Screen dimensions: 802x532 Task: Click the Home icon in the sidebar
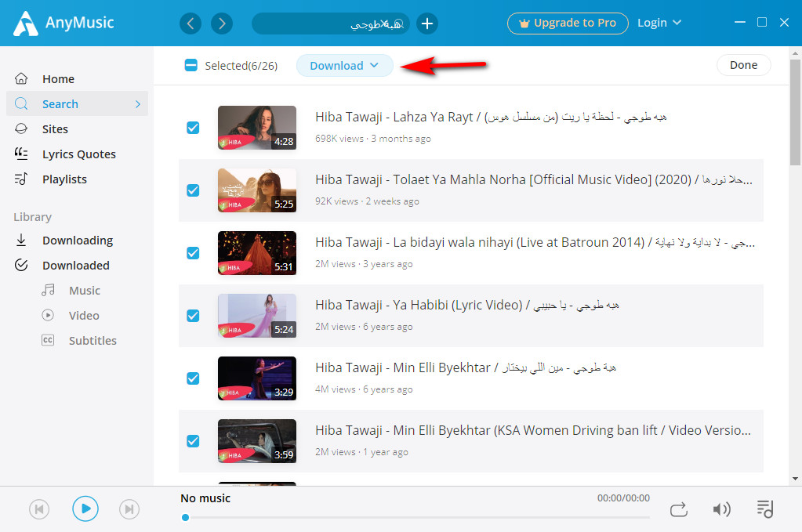(21, 78)
